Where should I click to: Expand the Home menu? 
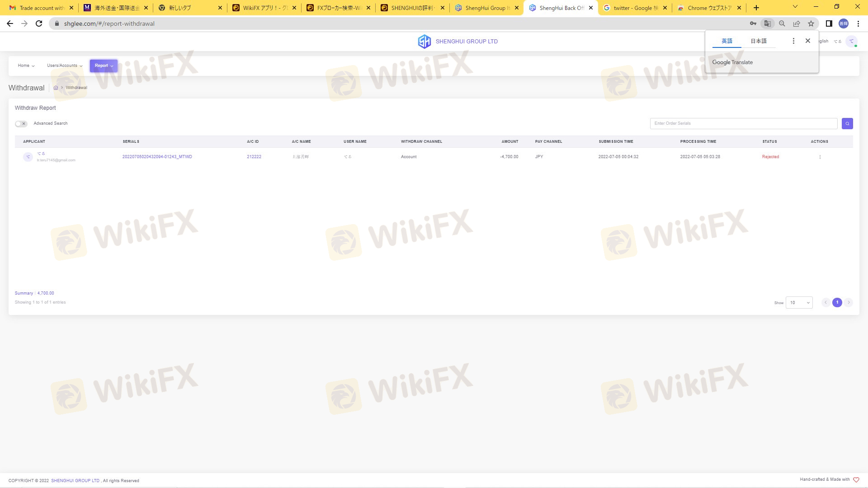pos(26,66)
